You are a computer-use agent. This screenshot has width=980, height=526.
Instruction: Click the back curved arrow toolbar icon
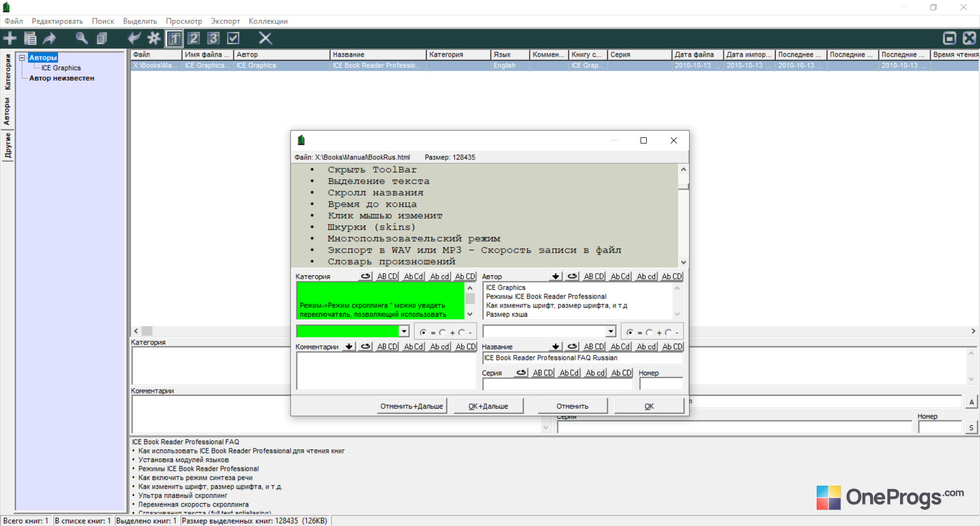point(134,38)
